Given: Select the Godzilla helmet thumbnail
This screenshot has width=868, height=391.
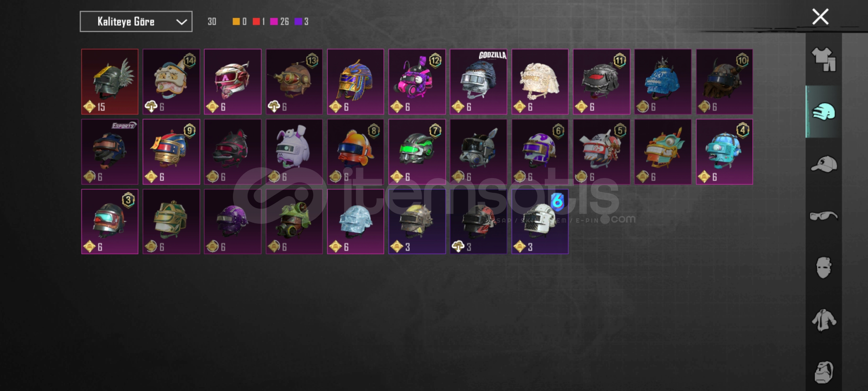Looking at the screenshot, I should [x=478, y=82].
